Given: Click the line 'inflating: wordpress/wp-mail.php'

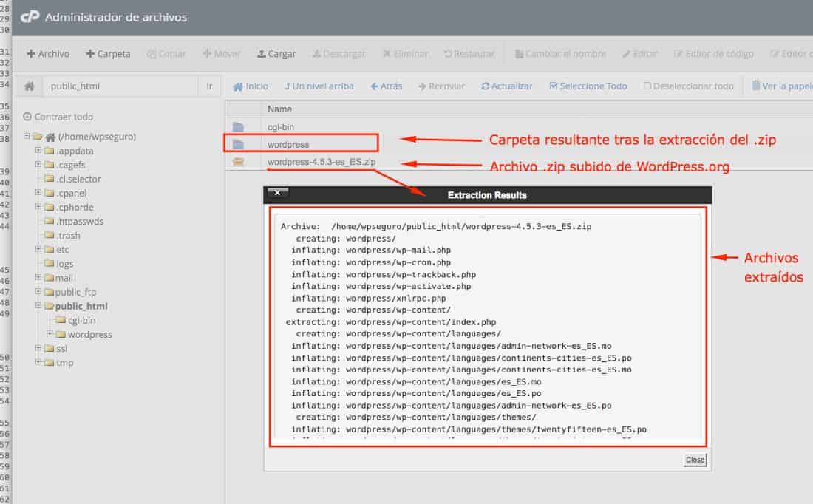Looking at the screenshot, I should point(371,251).
